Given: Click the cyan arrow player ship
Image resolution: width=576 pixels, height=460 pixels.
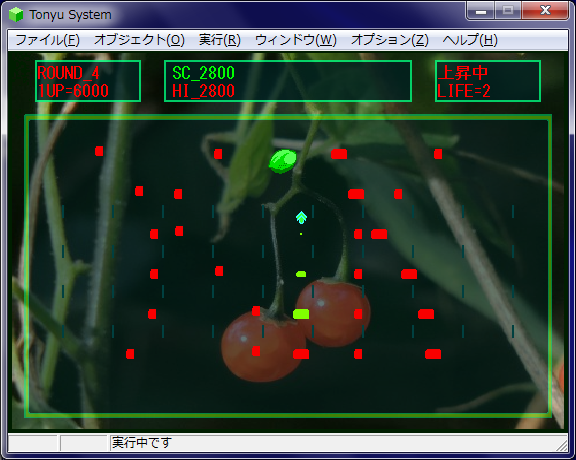Looking at the screenshot, I should coord(301,218).
